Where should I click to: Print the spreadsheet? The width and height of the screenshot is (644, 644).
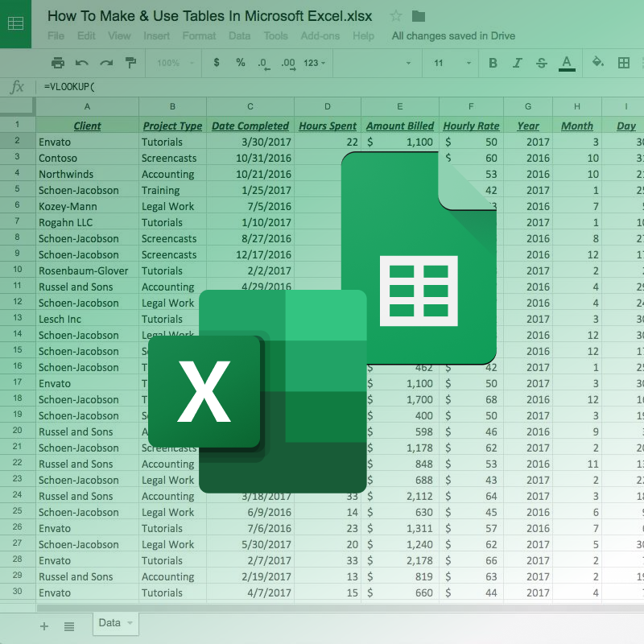pyautogui.click(x=58, y=63)
